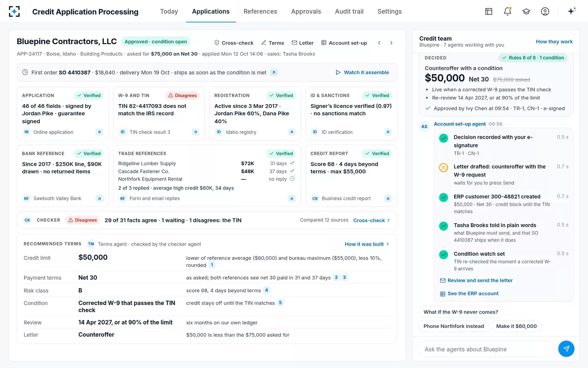Open the layout panel icon in header
The width and height of the screenshot is (588, 368).
489,11
